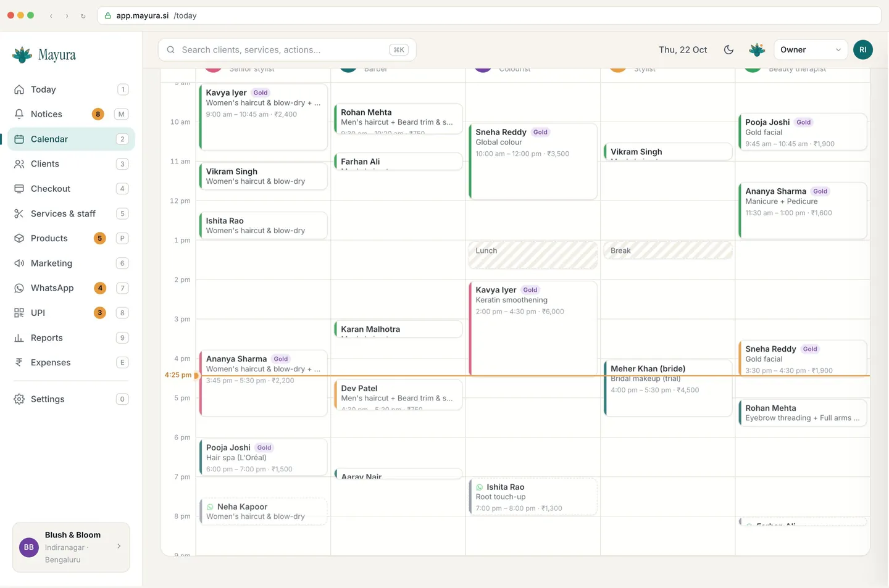This screenshot has width=889, height=588.
Task: Click the search clients, services, actions field
Action: click(x=287, y=50)
